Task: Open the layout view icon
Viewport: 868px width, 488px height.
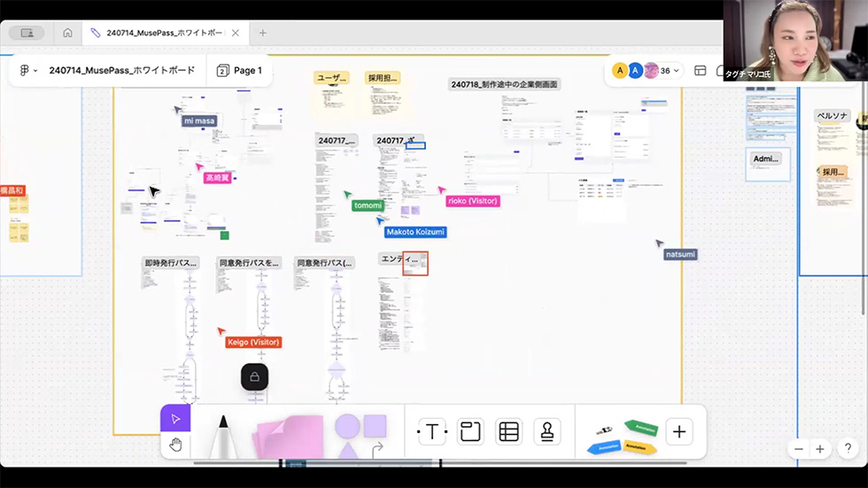Action: [701, 70]
